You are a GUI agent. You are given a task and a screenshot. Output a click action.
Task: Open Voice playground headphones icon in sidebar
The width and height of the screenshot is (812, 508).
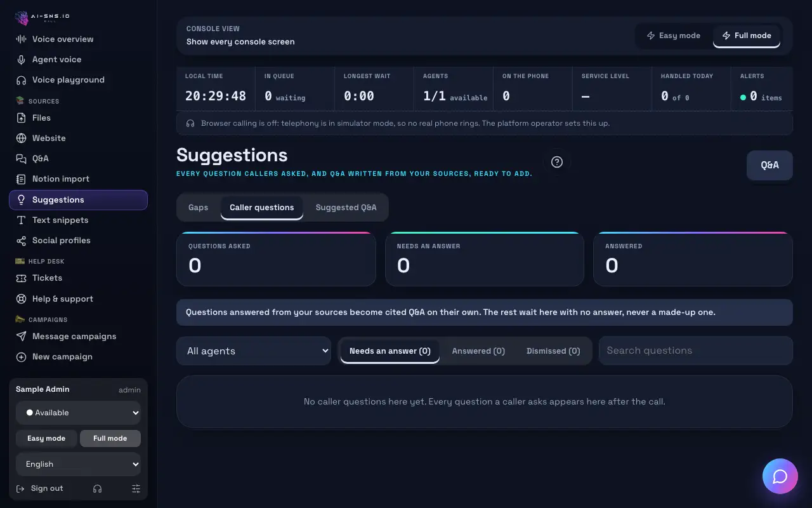pyautogui.click(x=21, y=80)
